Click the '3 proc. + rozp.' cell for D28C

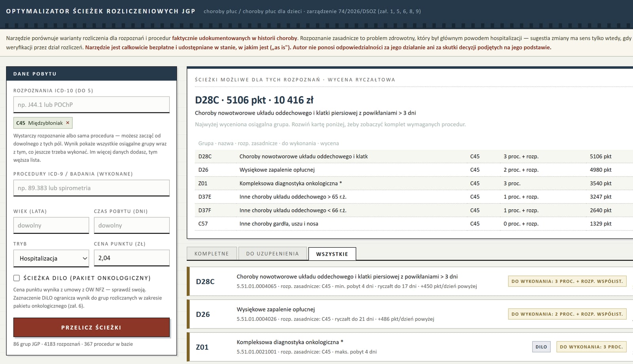[x=521, y=156]
